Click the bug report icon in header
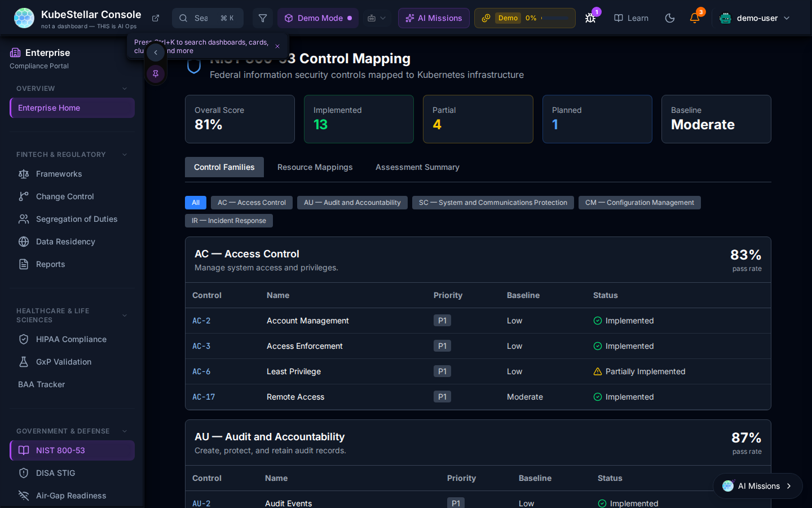 coord(590,18)
